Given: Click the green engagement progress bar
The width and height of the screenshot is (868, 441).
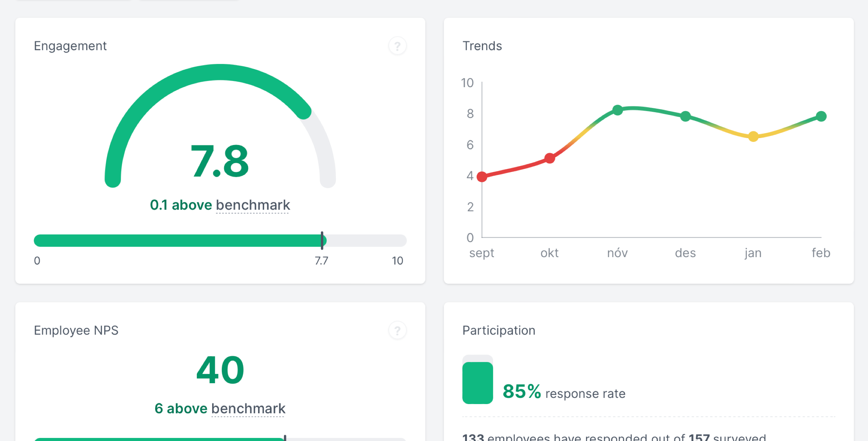Looking at the screenshot, I should [x=178, y=240].
